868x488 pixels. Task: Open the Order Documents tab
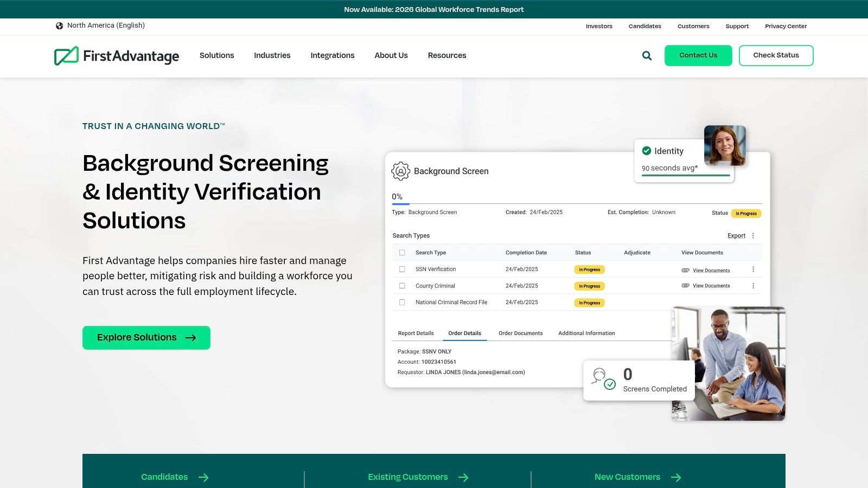tap(521, 333)
